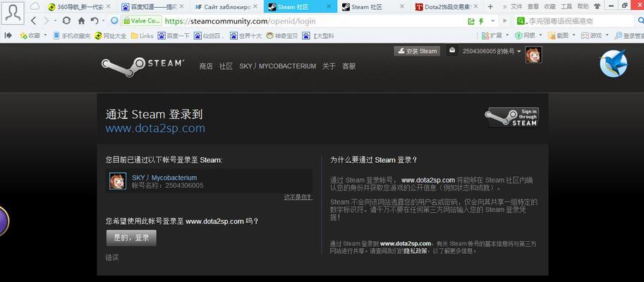Switch to the 百度知道 tab
Image resolution: width=644 pixels, height=282 pixels.
tap(152, 7)
